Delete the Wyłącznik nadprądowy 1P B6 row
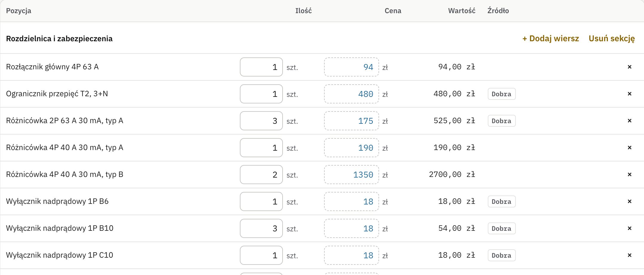 pyautogui.click(x=629, y=201)
